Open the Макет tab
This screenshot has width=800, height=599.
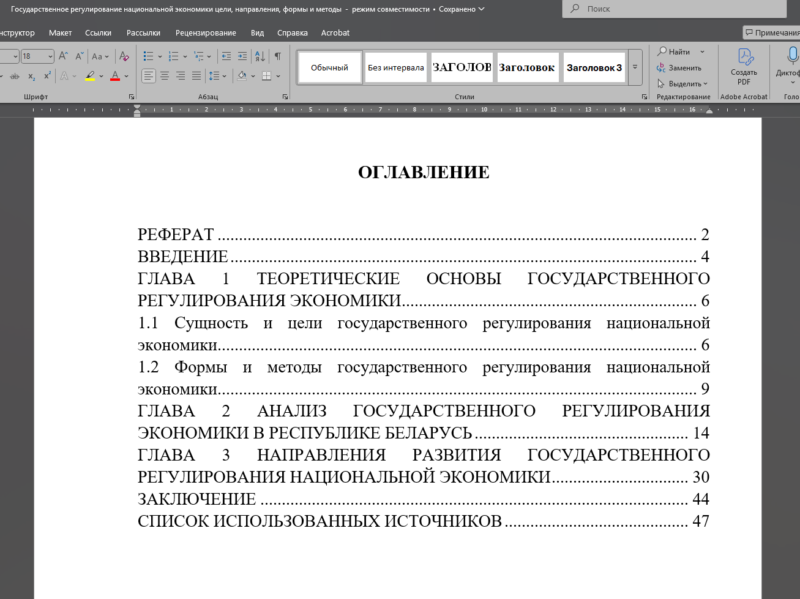click(60, 33)
